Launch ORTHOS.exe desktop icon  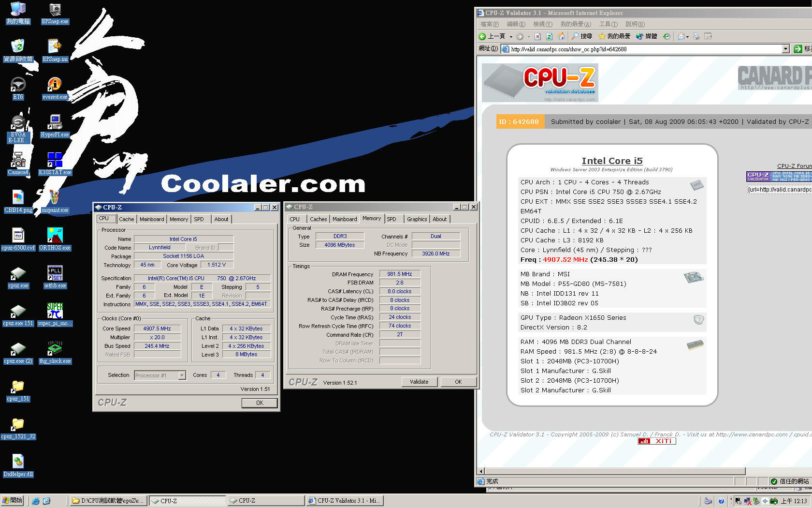55,240
